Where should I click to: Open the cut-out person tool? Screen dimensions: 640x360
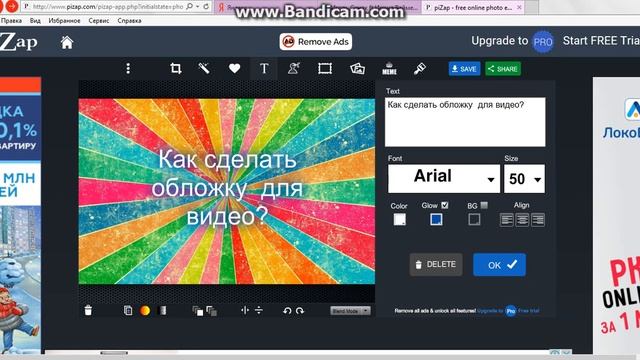(294, 69)
